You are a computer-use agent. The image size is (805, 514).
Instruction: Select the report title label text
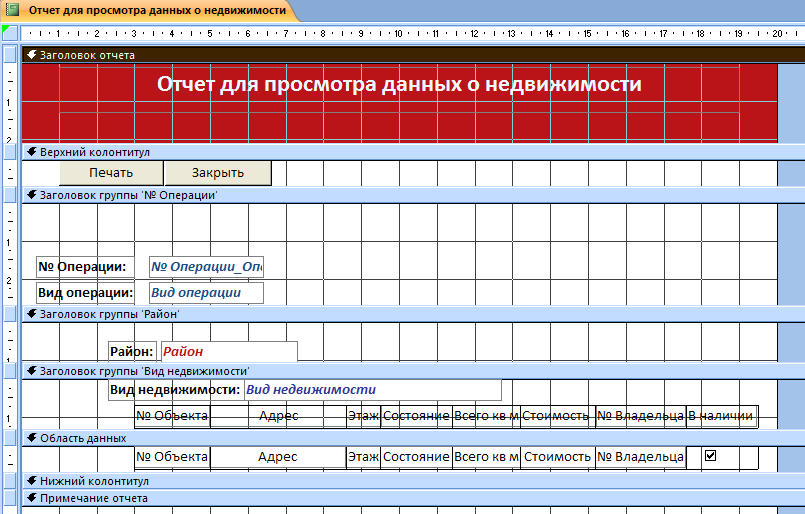click(x=399, y=84)
